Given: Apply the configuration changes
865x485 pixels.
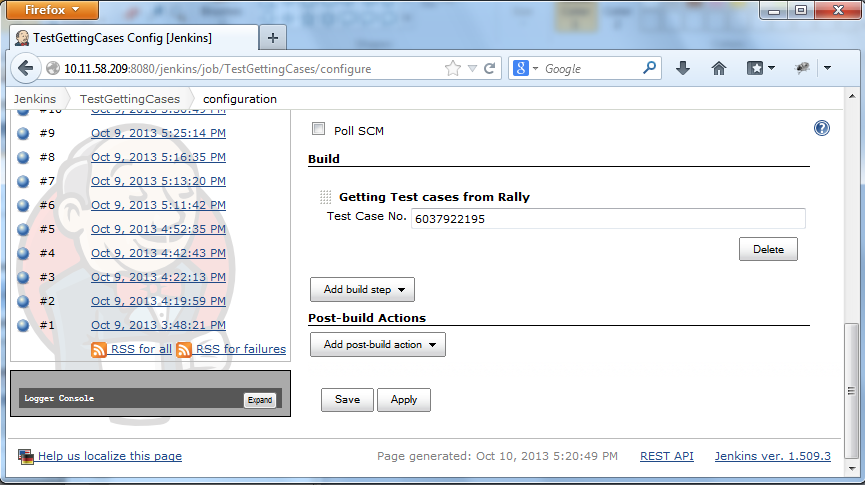Looking at the screenshot, I should pyautogui.click(x=404, y=400).
